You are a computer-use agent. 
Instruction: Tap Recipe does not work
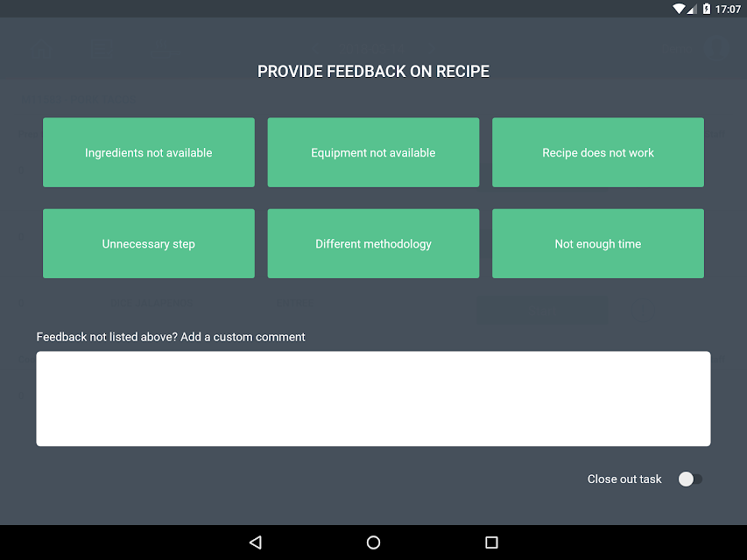(x=598, y=152)
